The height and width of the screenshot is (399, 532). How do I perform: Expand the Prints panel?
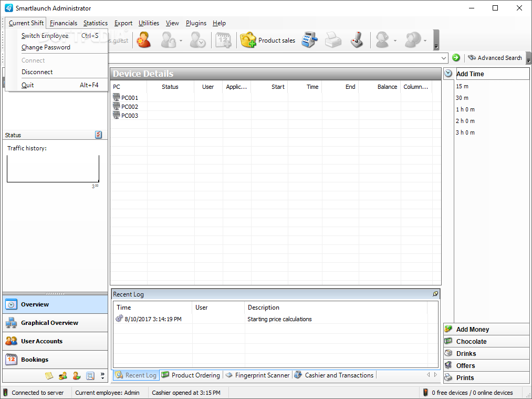tap(486, 377)
